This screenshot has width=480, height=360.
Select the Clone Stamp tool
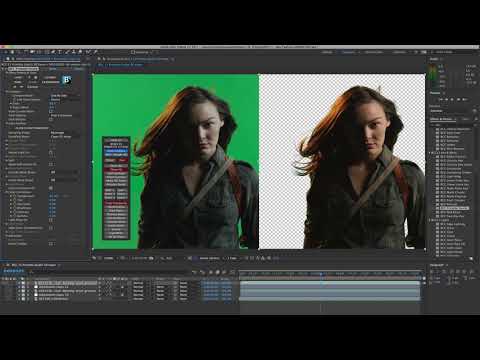coord(73,52)
